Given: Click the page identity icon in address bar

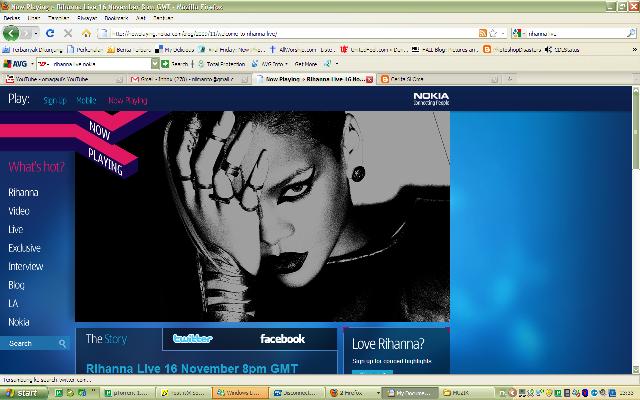Looking at the screenshot, I should [104, 33].
